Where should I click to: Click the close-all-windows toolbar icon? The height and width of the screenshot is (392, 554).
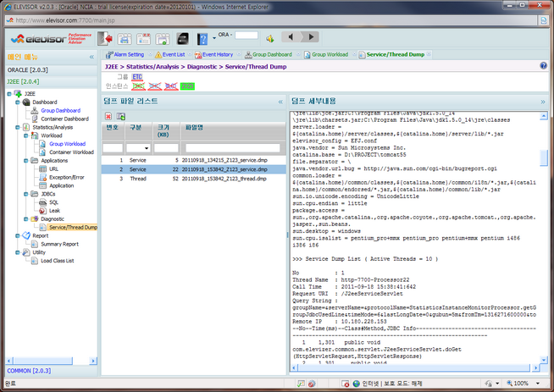click(x=143, y=38)
